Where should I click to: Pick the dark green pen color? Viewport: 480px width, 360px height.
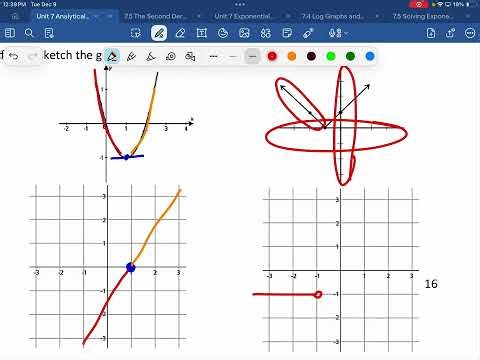350,56
